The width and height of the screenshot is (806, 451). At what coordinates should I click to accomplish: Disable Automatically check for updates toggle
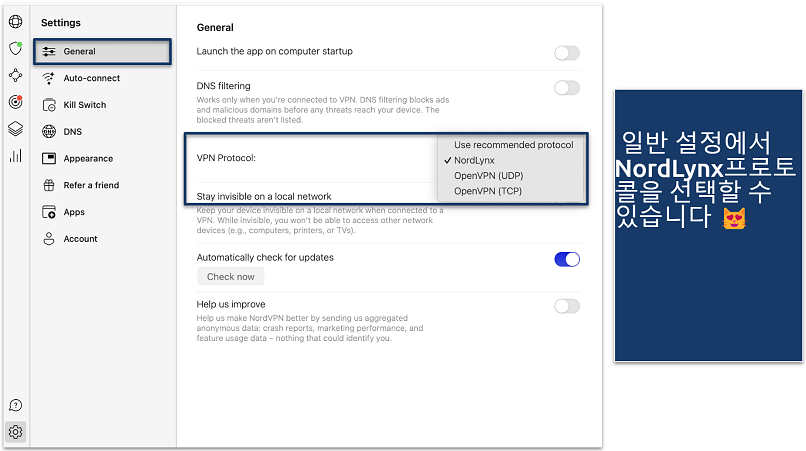(566, 259)
